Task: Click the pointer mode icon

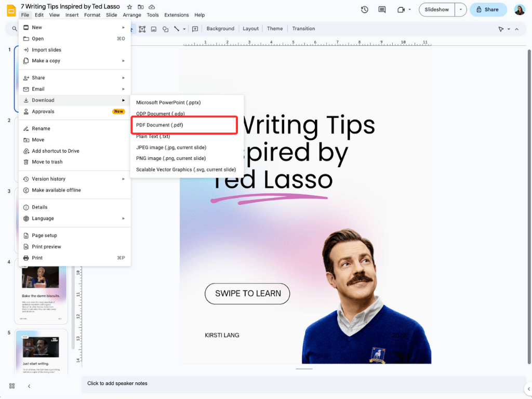Action: [501, 29]
